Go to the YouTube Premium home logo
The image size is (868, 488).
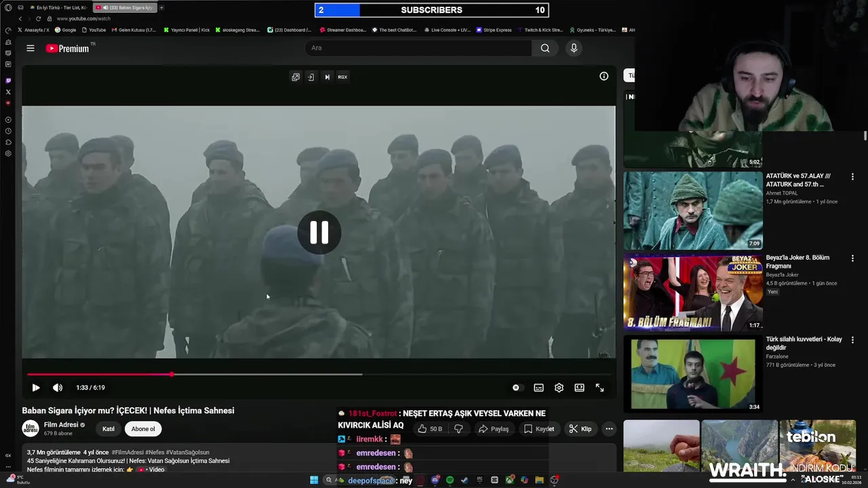[68, 48]
